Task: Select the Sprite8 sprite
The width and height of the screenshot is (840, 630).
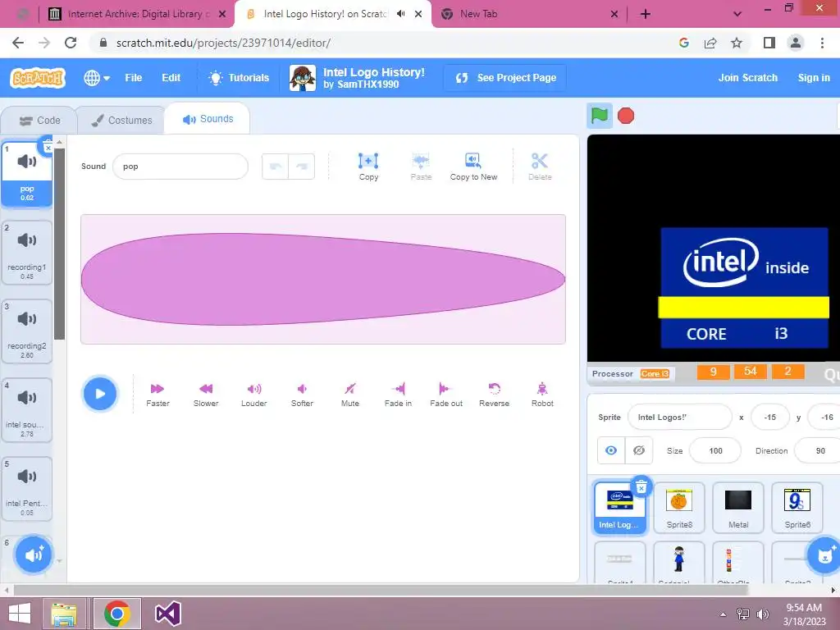Action: 678,507
